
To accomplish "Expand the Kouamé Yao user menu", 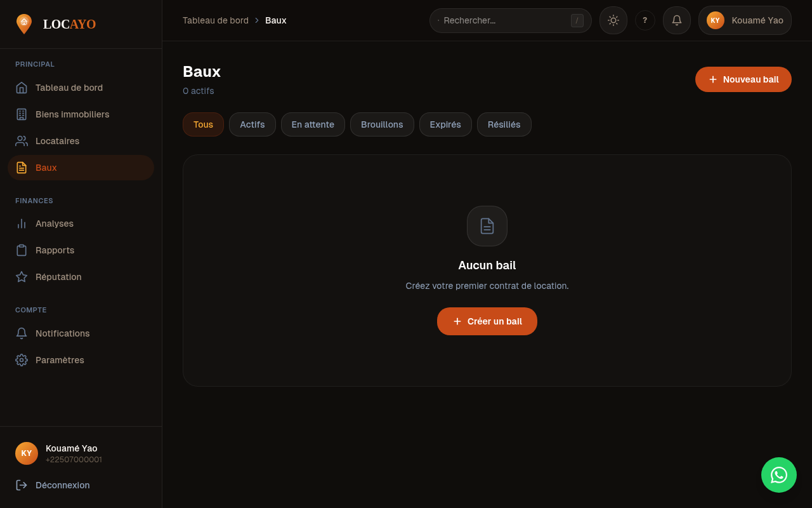I will (x=744, y=20).
